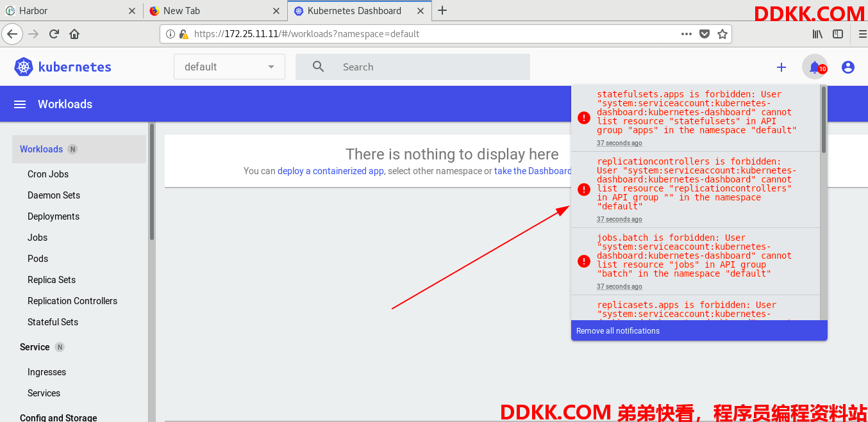Follow the deploy a containerized app link
Screen dimensions: 868x422
click(331, 171)
